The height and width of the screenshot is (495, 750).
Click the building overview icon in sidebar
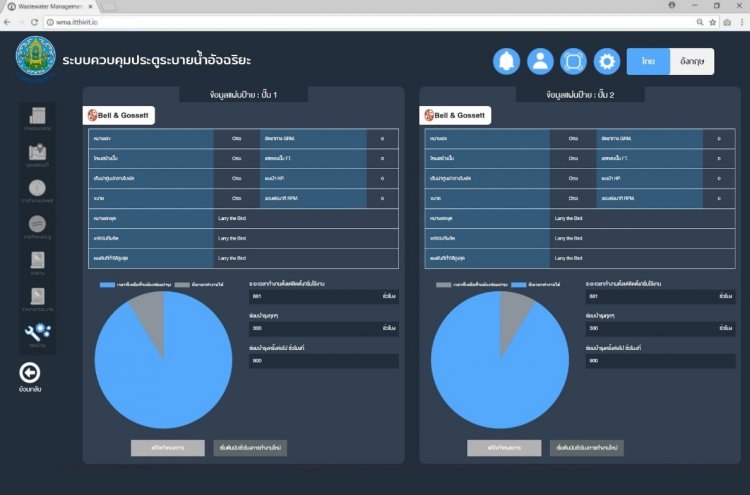tap(37, 118)
